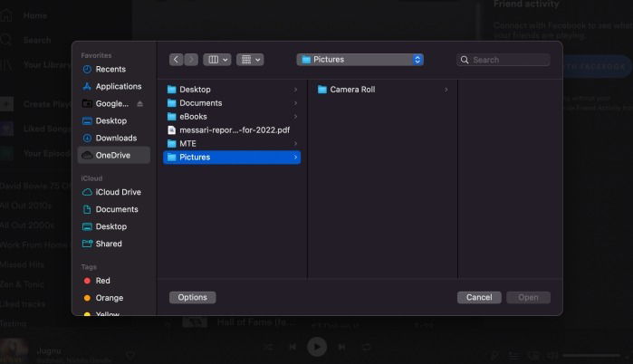Click the Applications icon in sidebar
Viewport: 633px width, 364px height.
(87, 86)
